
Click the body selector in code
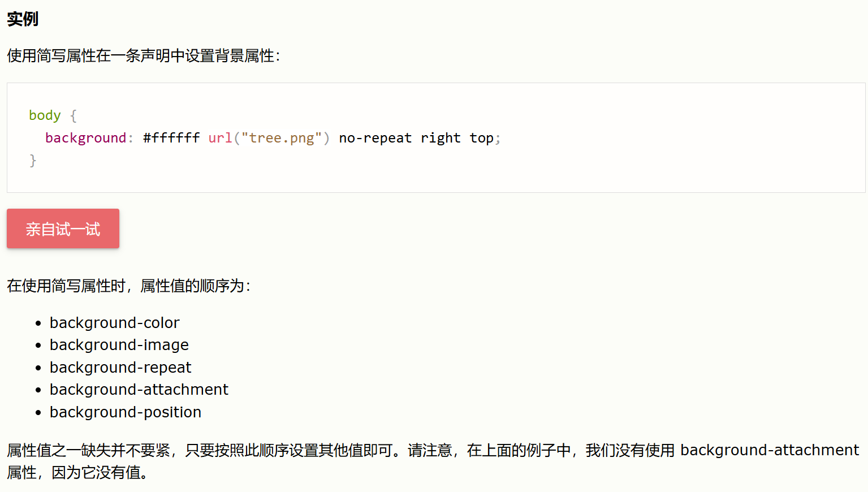(45, 115)
